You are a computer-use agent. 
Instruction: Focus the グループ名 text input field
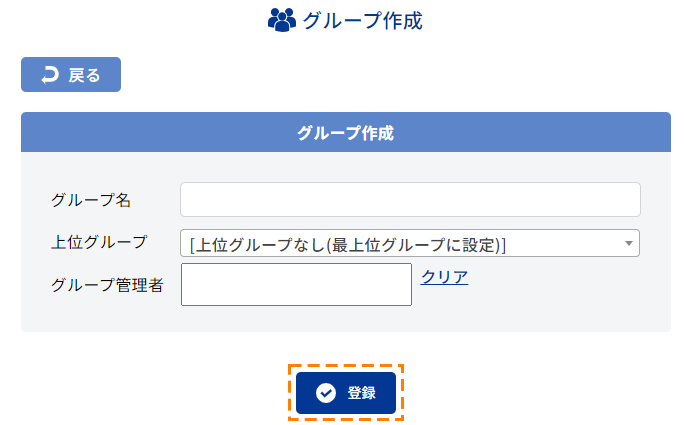(410, 200)
